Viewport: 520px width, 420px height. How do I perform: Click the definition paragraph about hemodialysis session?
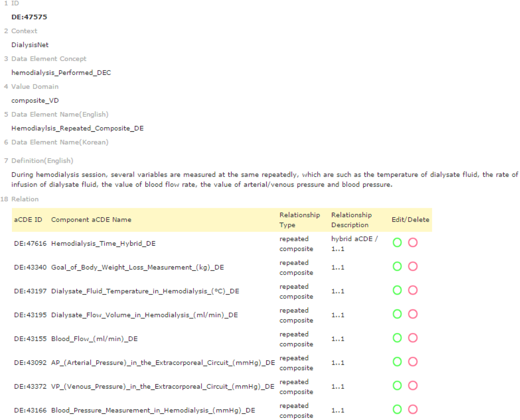[x=265, y=179]
